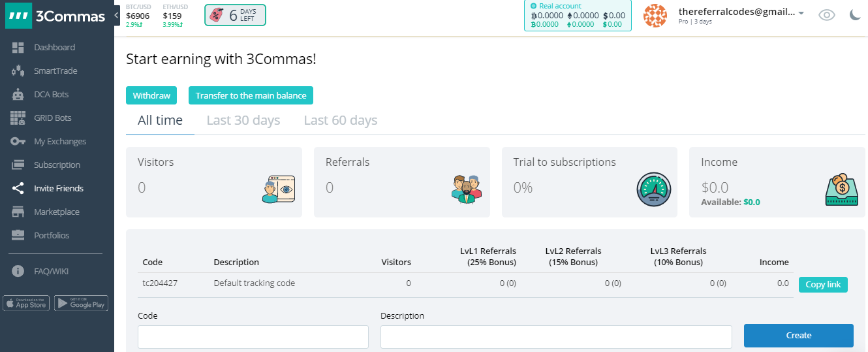The image size is (868, 352).
Task: Collapse the sidebar with the arrow handle
Action: [x=117, y=14]
